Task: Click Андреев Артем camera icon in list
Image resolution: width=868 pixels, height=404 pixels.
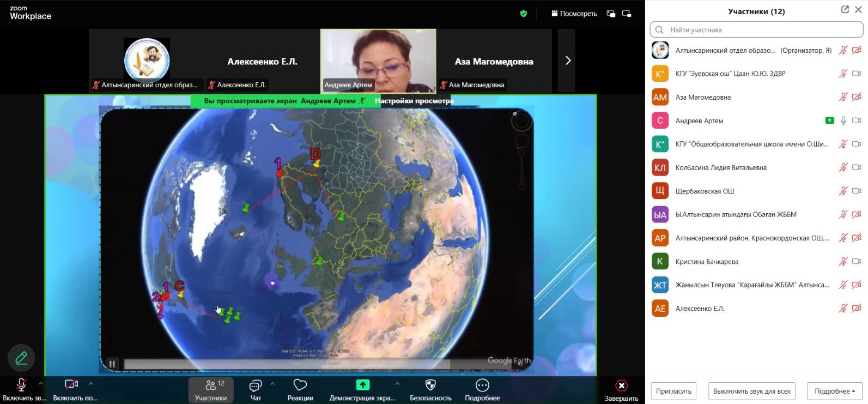Action: pos(857,120)
